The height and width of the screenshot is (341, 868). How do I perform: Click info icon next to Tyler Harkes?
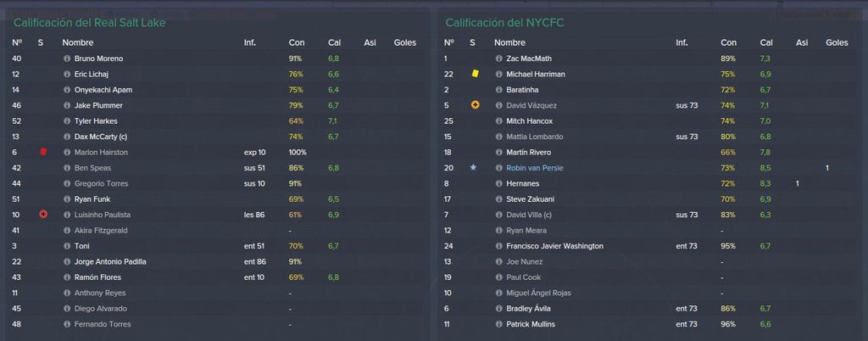[x=67, y=120]
